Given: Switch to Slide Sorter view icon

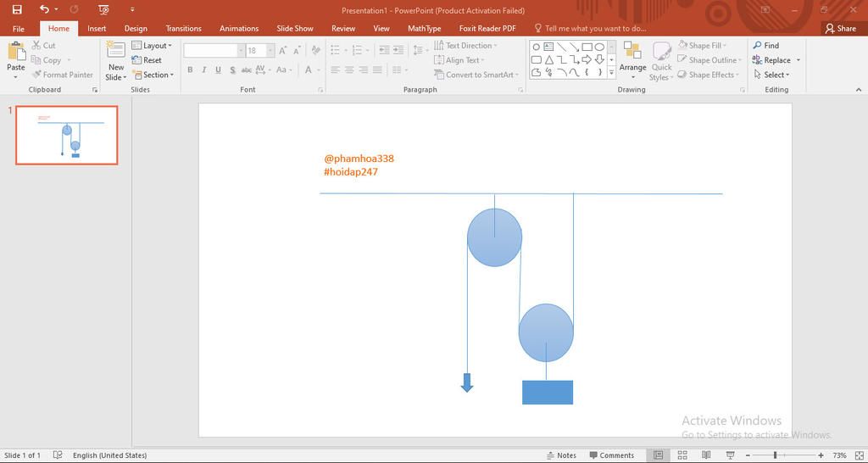Looking at the screenshot, I should (682, 455).
